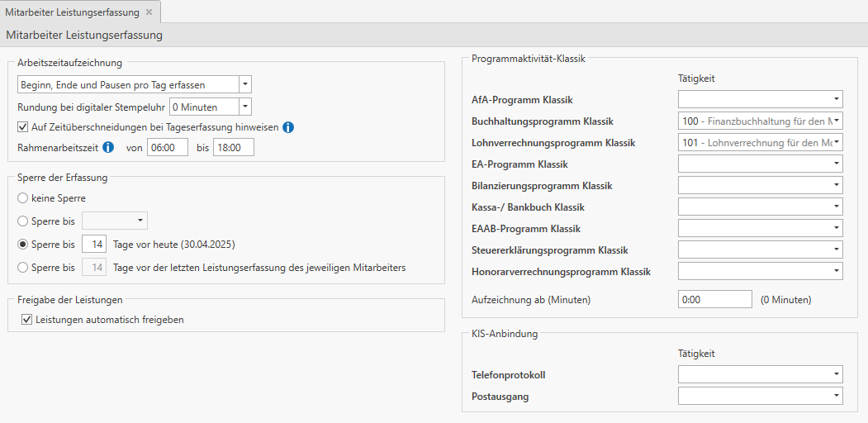This screenshot has height=423, width=868.
Task: Select the keine Sperre radio option
Action: tap(22, 198)
